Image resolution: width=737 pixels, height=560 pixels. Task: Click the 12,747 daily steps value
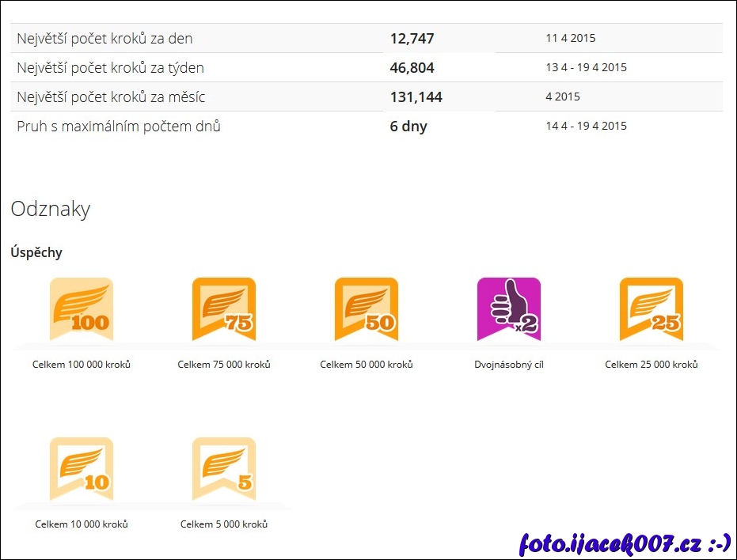coord(412,39)
